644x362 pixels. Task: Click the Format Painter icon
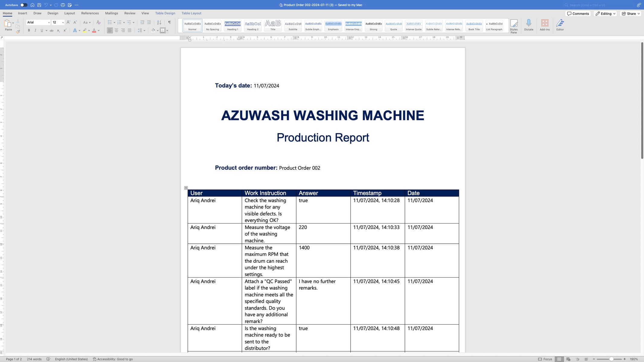[18, 31]
